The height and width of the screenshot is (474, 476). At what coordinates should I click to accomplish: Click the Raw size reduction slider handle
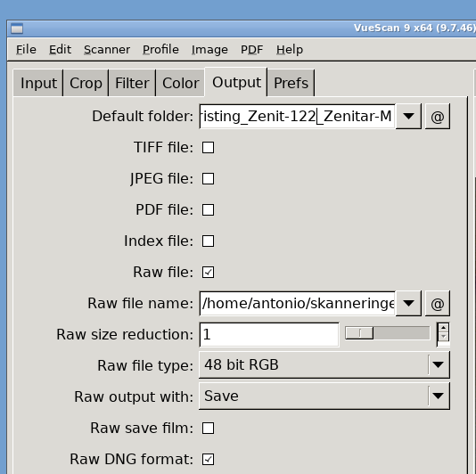359,333
